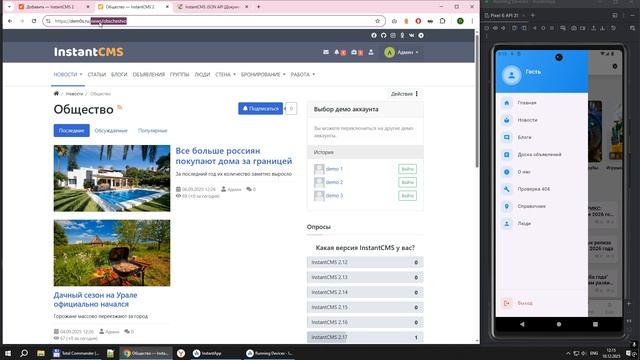Reload the page in Chrome

pyautogui.click(x=34, y=21)
